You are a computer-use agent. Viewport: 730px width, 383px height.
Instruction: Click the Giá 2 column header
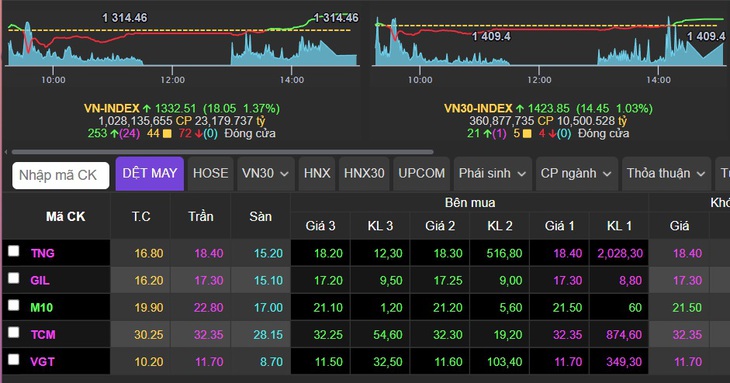[440, 226]
